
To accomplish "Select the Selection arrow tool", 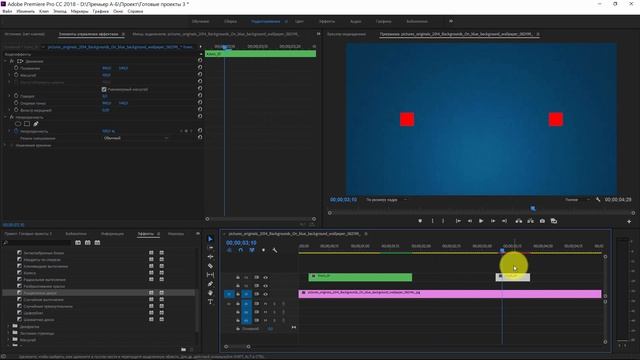I will (x=210, y=239).
